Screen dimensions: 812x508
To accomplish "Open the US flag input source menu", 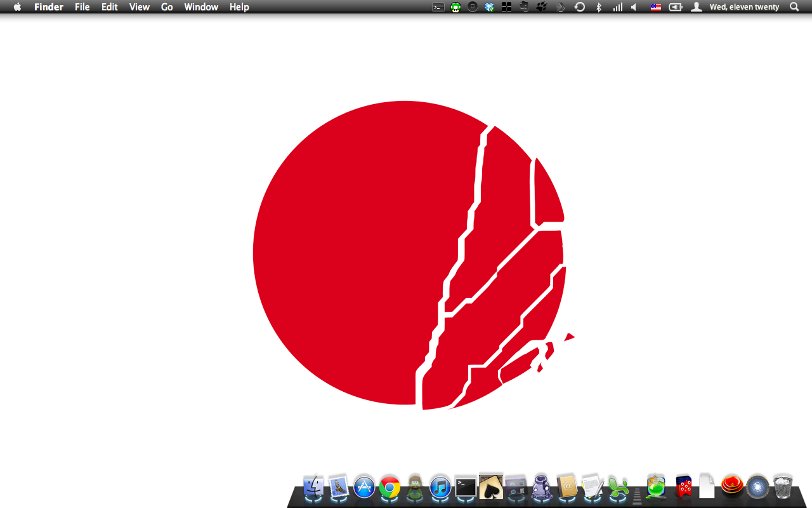I will point(656,7).
